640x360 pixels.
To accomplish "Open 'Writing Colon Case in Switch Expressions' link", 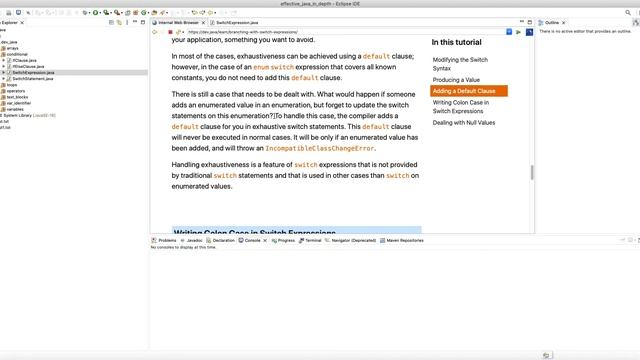I will 461,107.
